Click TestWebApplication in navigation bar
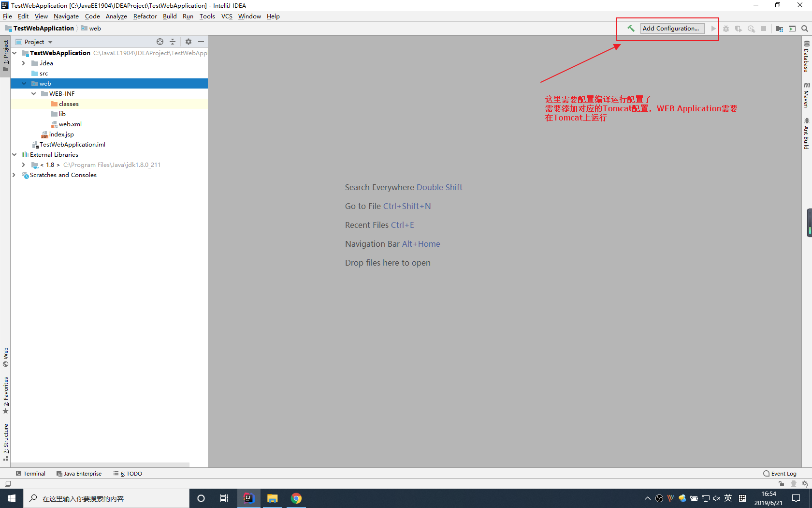The width and height of the screenshot is (812, 508). (x=43, y=29)
